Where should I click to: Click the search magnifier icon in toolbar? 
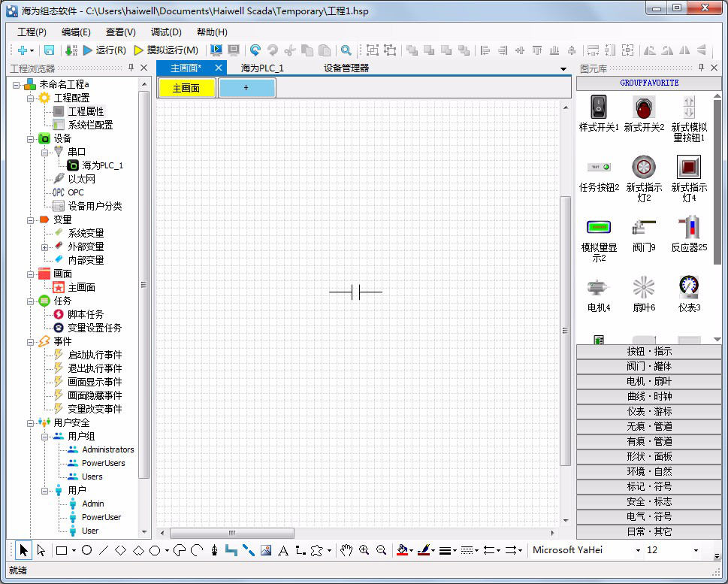tap(346, 50)
